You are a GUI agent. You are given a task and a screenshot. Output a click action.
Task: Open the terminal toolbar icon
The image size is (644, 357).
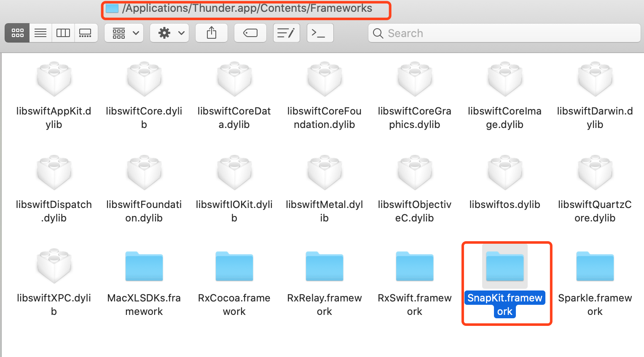point(319,32)
